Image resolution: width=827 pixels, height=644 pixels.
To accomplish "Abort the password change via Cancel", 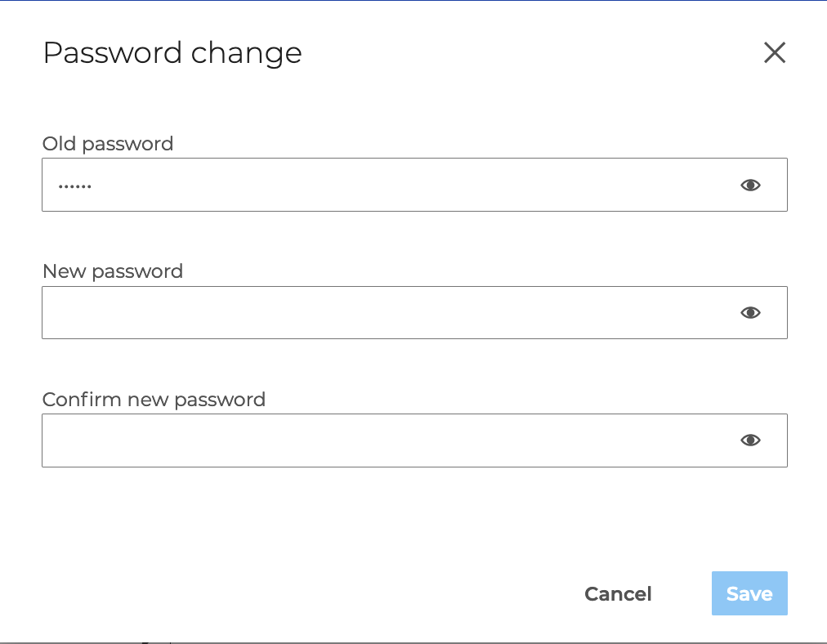I will (x=618, y=594).
